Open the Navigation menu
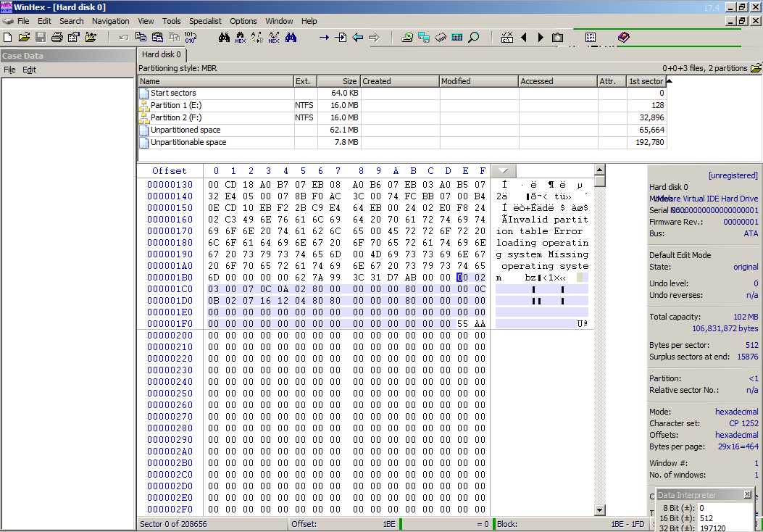The width and height of the screenshot is (763, 532). 110,21
